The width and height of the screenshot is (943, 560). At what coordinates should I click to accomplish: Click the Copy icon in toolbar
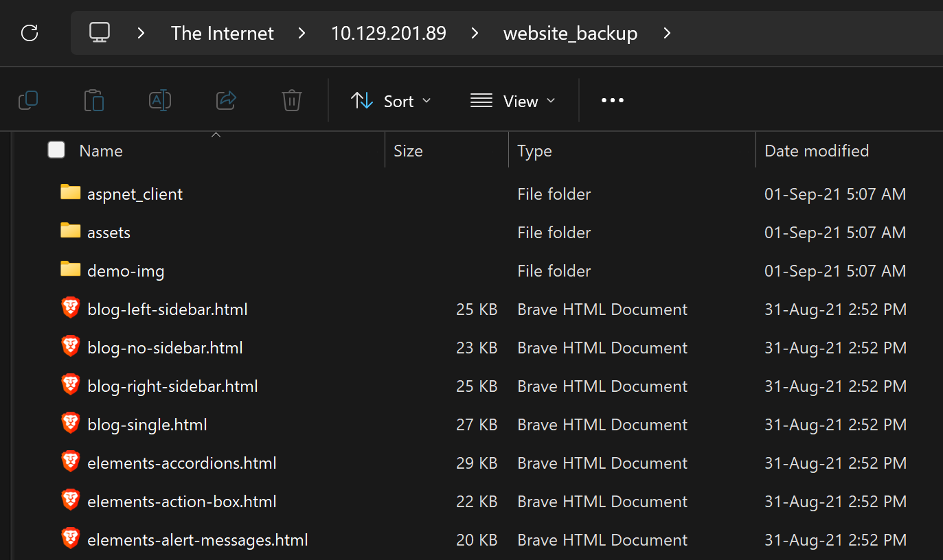(x=28, y=100)
